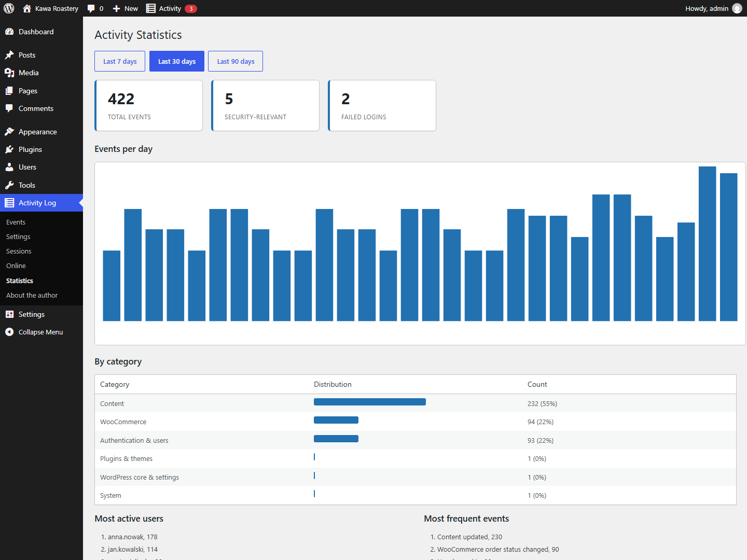Open Sessions submenu item

point(19,251)
